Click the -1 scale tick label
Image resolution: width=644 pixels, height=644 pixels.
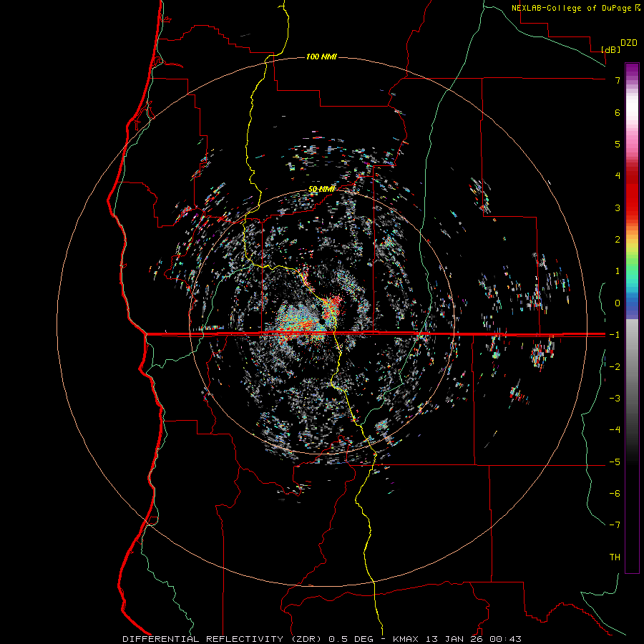click(615, 335)
